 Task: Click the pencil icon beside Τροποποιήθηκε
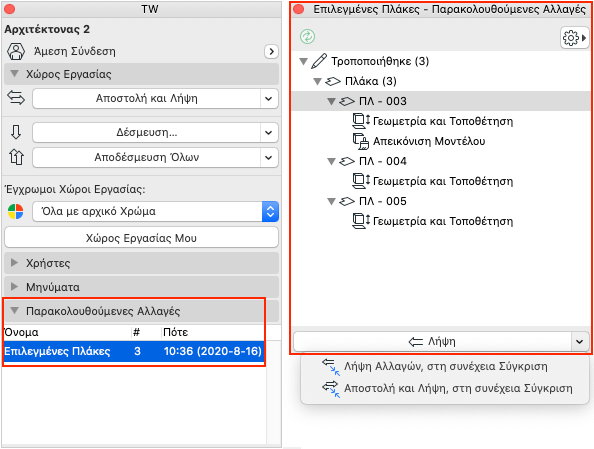click(319, 61)
